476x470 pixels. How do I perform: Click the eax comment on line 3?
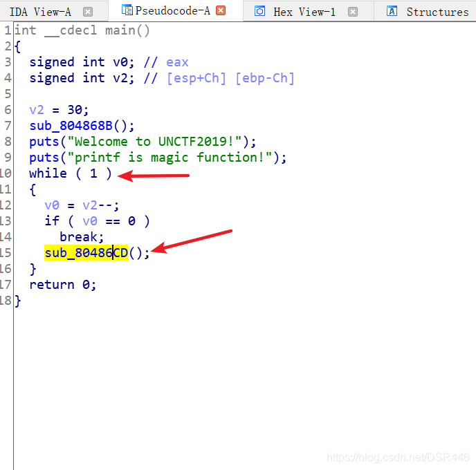coord(177,62)
